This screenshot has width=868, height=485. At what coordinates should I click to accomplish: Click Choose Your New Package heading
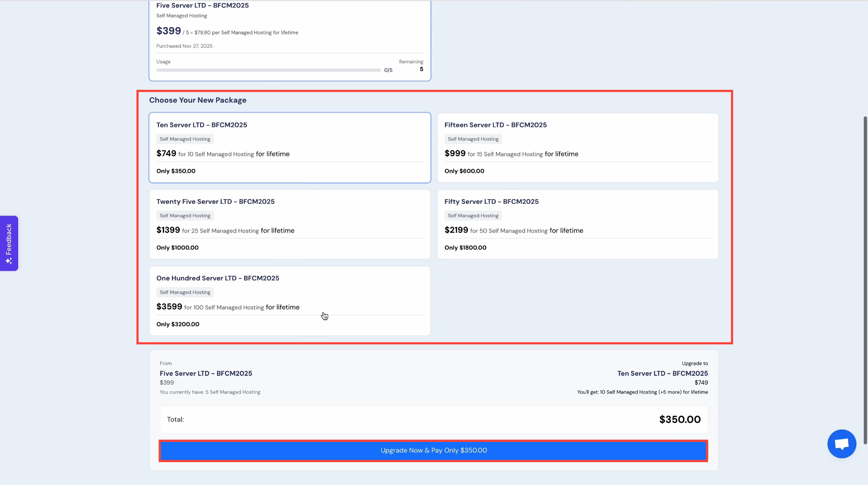[198, 100]
